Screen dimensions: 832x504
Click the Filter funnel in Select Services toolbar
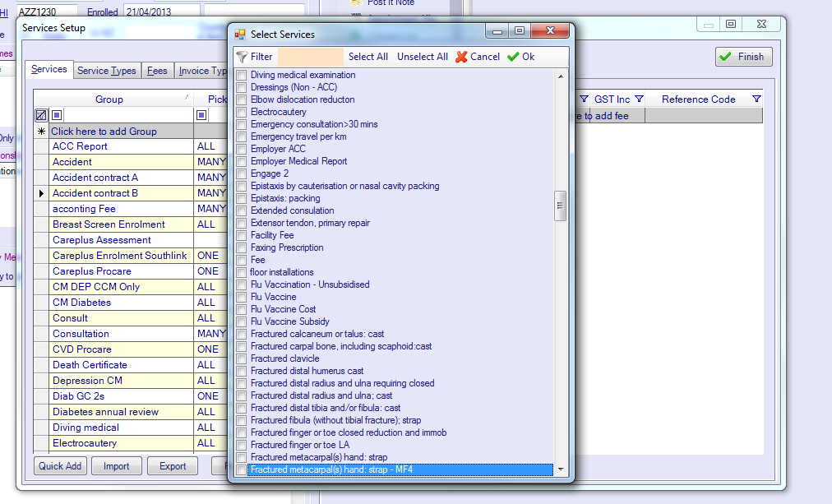[242, 57]
